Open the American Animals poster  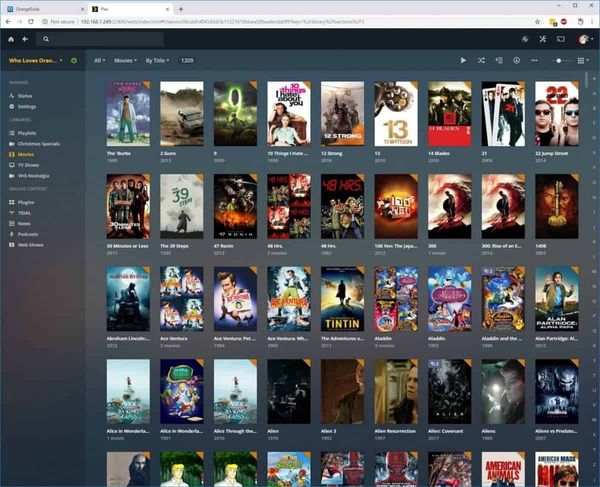click(503, 469)
